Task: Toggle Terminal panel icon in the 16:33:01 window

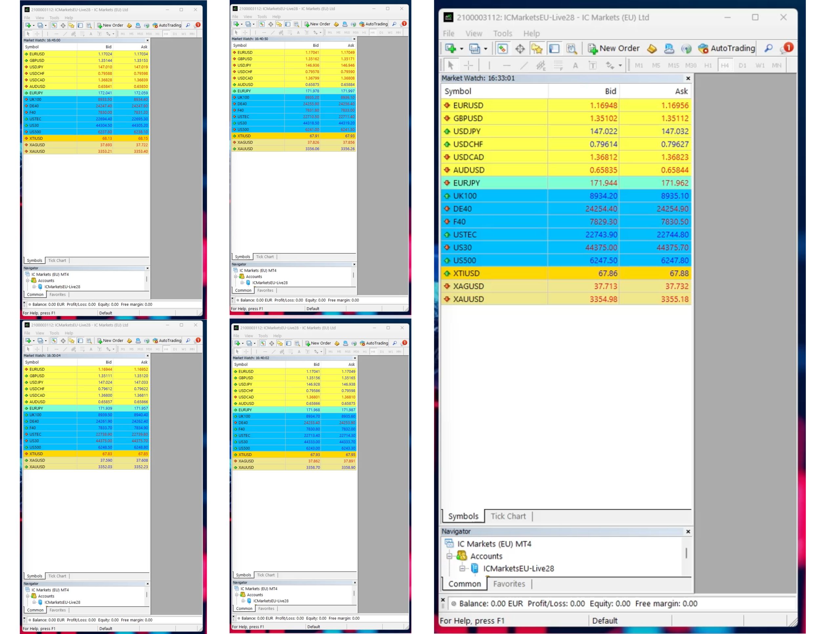Action: tap(555, 48)
